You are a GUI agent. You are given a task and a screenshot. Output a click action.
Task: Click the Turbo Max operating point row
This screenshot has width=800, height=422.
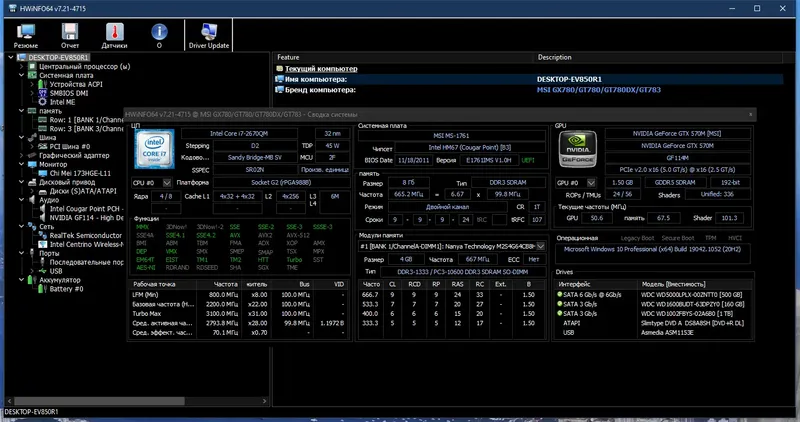239,314
